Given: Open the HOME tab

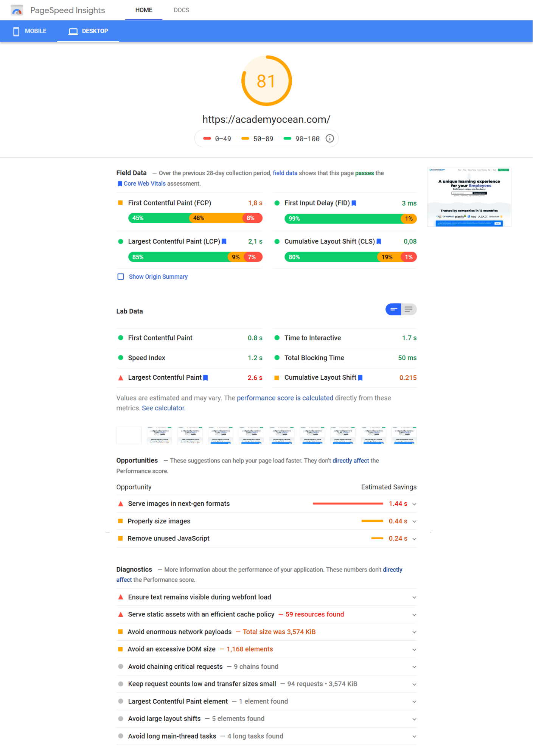Looking at the screenshot, I should tap(144, 10).
